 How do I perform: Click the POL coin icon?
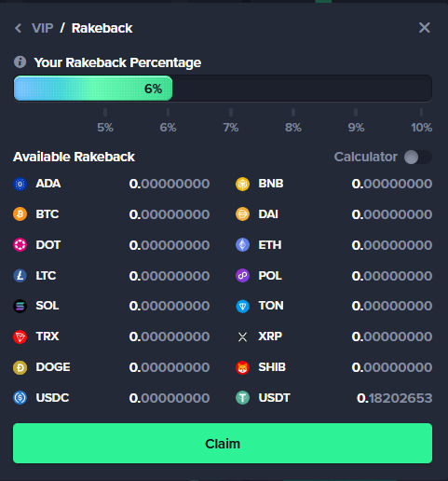coord(242,276)
